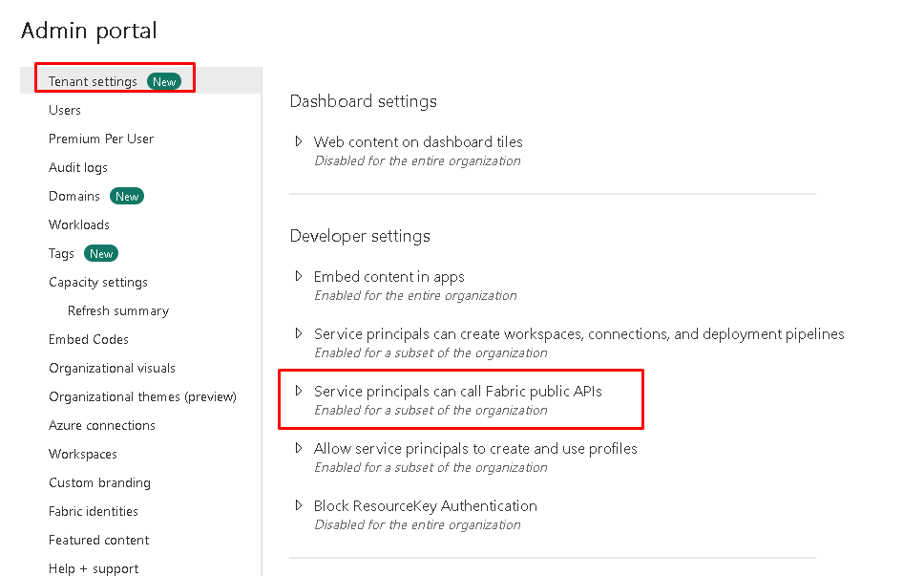The height and width of the screenshot is (576, 924).
Task: Click New badge next to Domains
Action: tap(127, 197)
